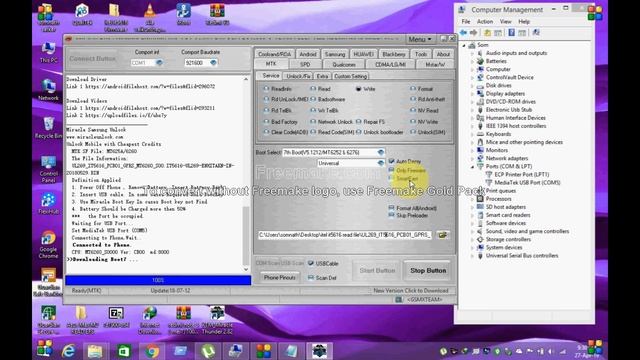The height and width of the screenshot is (360, 640).
Task: Switch to the Qualcomm tab
Action: [344, 64]
